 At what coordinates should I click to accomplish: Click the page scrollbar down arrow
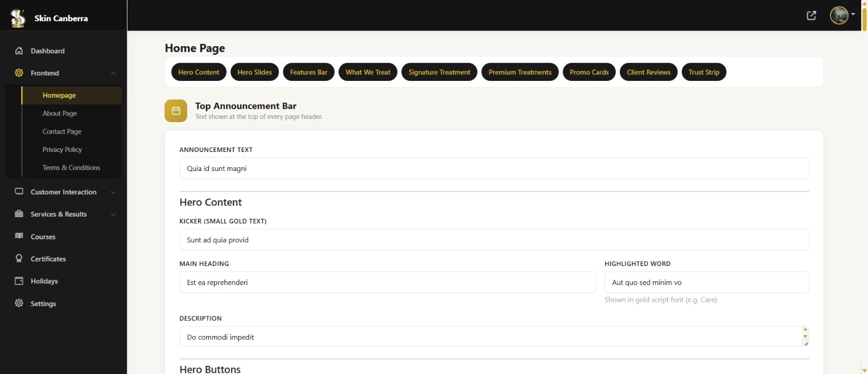864,370
